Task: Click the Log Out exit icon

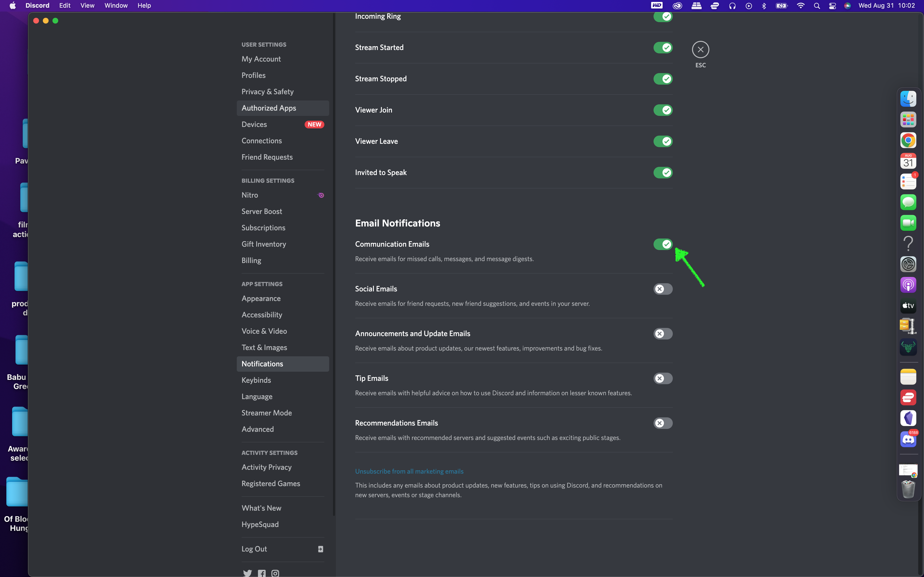Action: pyautogui.click(x=321, y=549)
